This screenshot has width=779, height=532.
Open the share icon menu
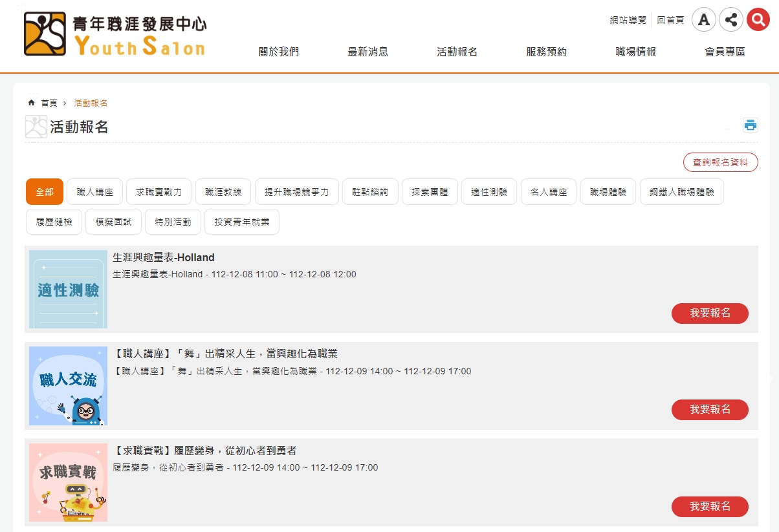pos(730,19)
